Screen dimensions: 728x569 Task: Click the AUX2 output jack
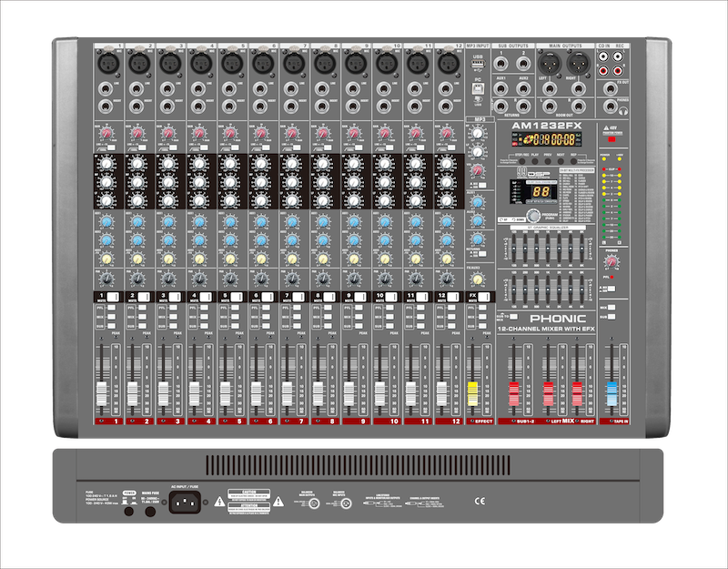523,88
